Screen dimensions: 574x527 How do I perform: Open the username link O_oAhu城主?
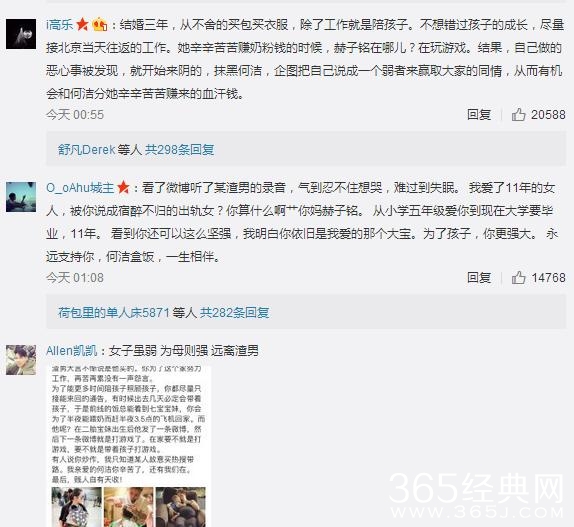(x=80, y=187)
